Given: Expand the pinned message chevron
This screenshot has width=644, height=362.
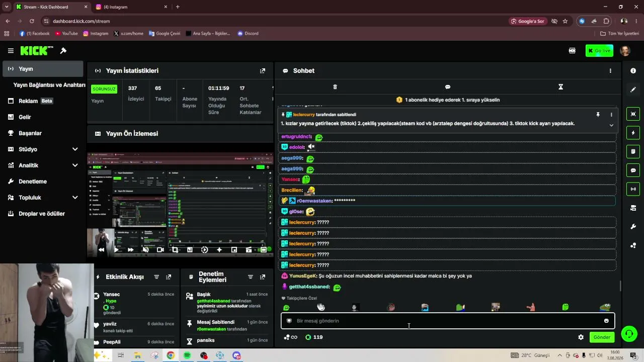Looking at the screenshot, I should pos(611,125).
